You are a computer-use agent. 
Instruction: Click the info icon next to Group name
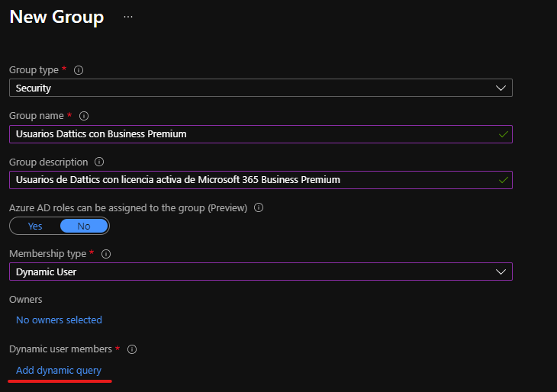84,116
